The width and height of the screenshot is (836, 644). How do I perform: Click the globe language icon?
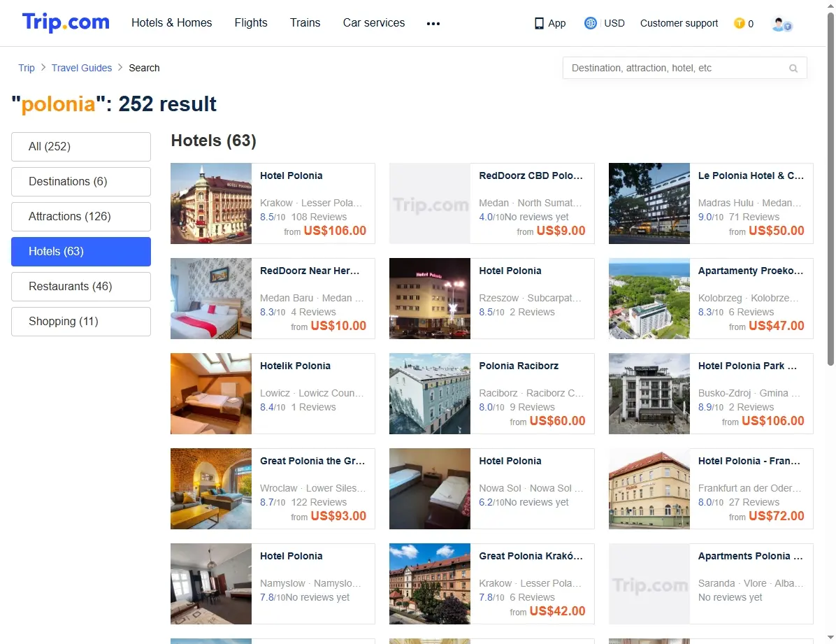(590, 23)
